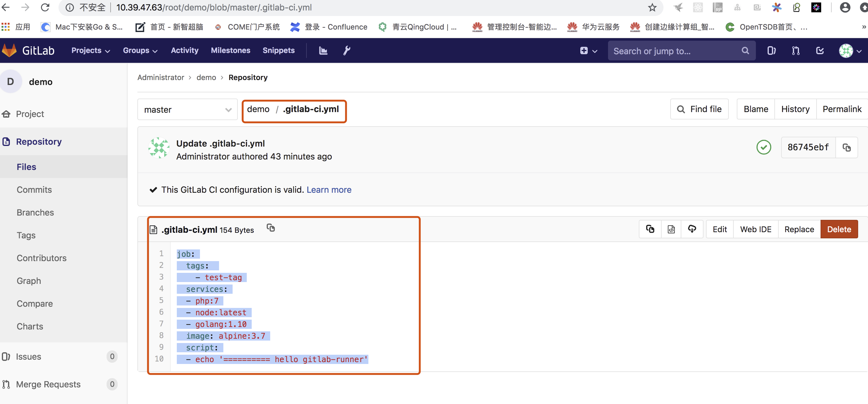Open instance statistics chart icon
Screen dimensions: 868x404
click(x=323, y=50)
